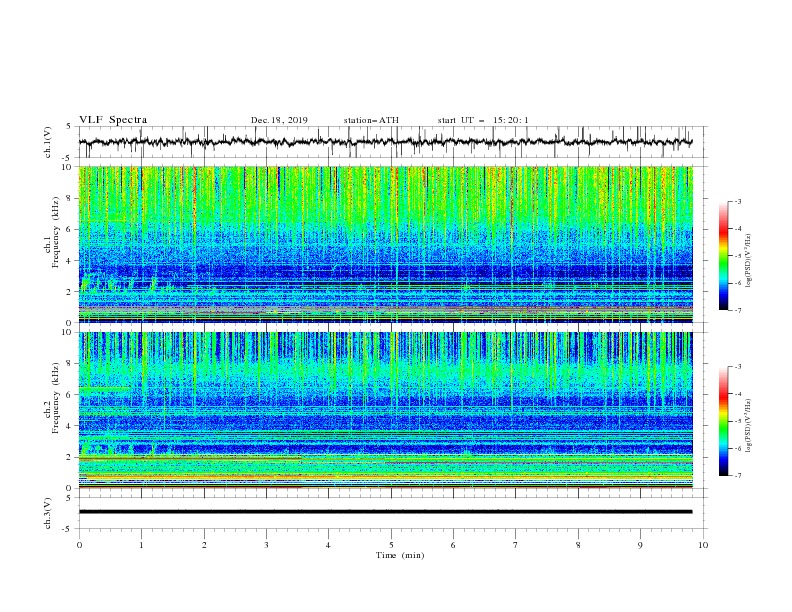
Task: Click the "6" kHz tick of ch.2 spectrogram
Action: point(71,395)
